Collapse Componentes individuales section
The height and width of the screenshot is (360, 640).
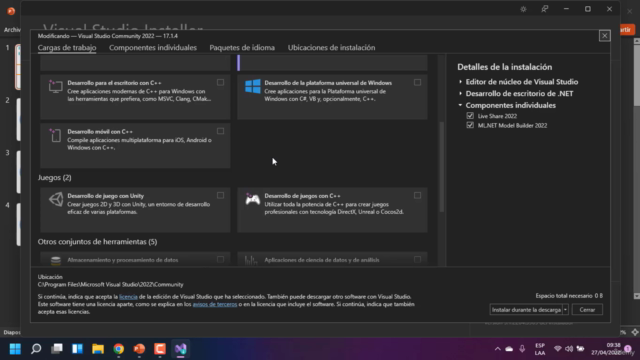(x=460, y=105)
